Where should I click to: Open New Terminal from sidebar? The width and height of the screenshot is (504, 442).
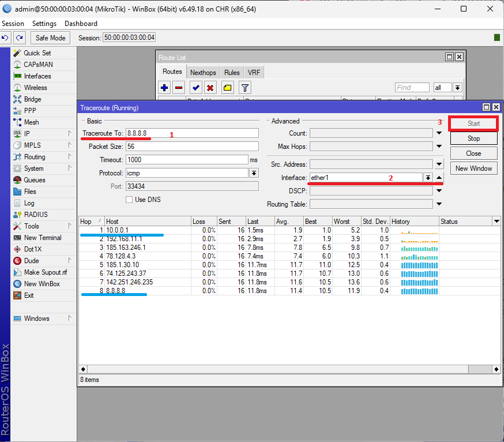click(x=42, y=238)
